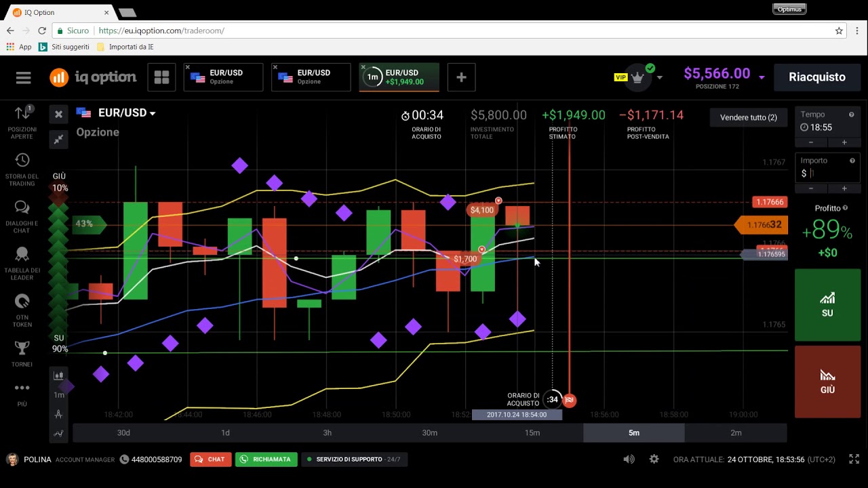The image size is (868, 488).
Task: Open OTN Token panel
Action: click(x=22, y=310)
